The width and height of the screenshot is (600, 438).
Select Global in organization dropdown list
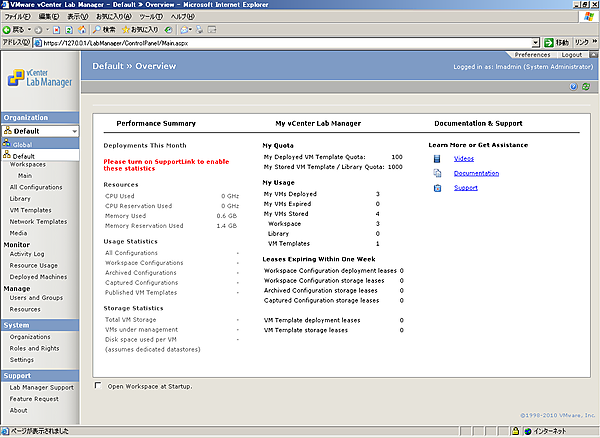22,145
